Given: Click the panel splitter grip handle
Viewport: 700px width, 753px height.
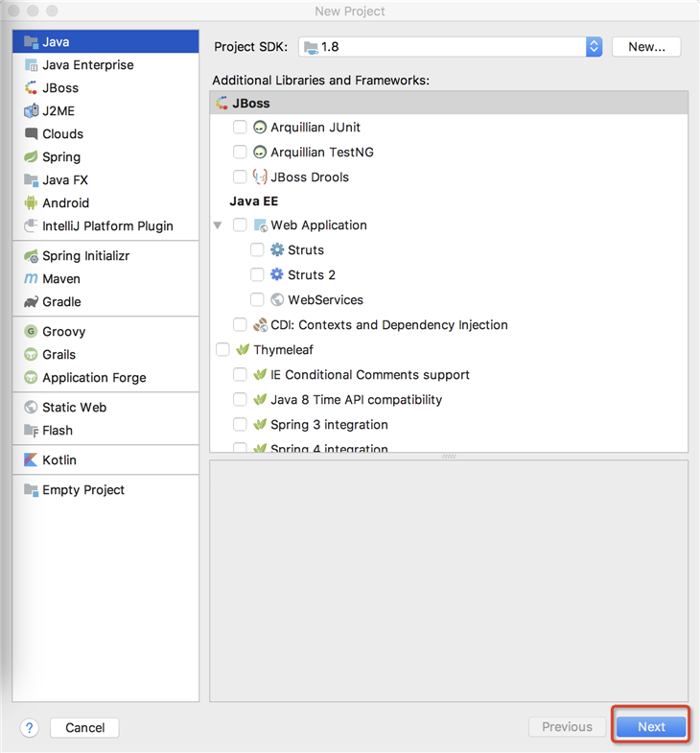Looking at the screenshot, I should [449, 457].
